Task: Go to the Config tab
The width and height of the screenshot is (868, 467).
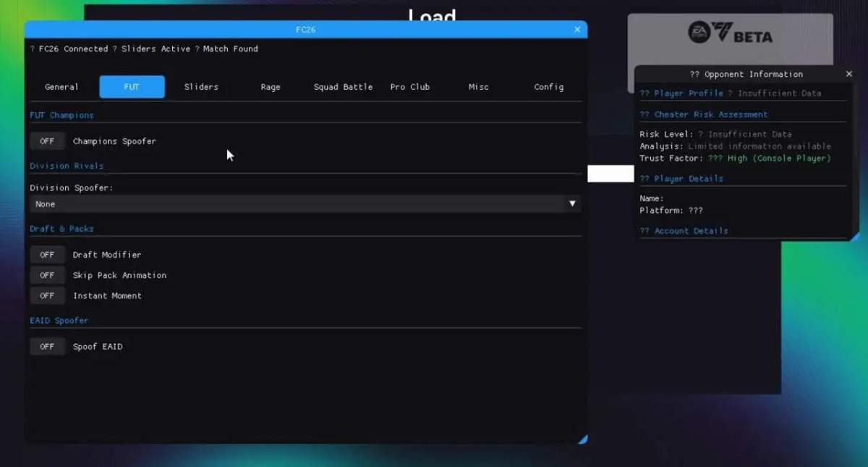Action: pos(548,87)
